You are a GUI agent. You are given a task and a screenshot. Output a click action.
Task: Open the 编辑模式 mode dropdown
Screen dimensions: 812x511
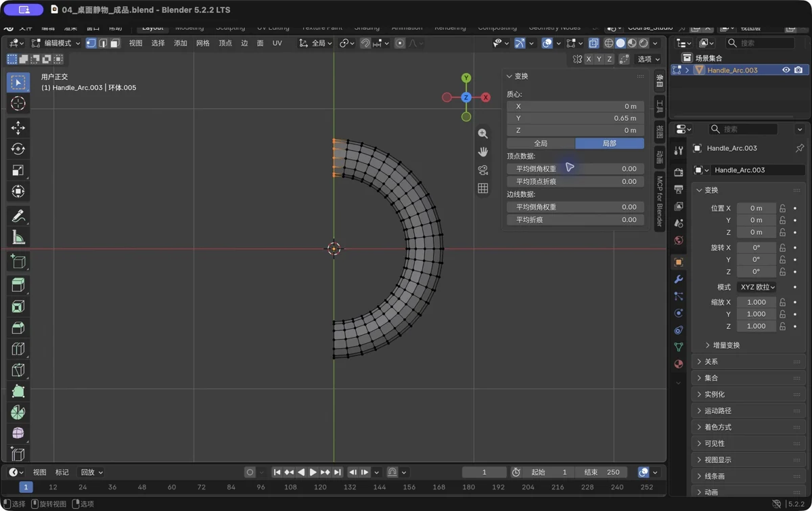(x=56, y=43)
